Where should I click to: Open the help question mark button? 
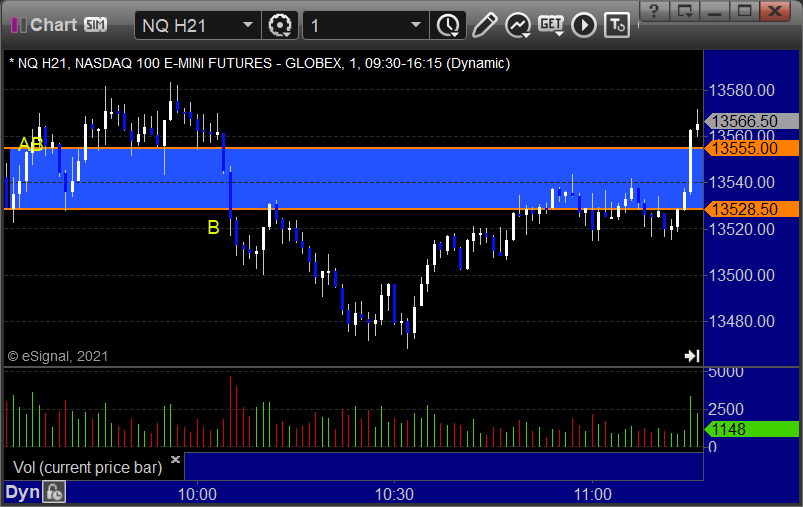click(654, 11)
